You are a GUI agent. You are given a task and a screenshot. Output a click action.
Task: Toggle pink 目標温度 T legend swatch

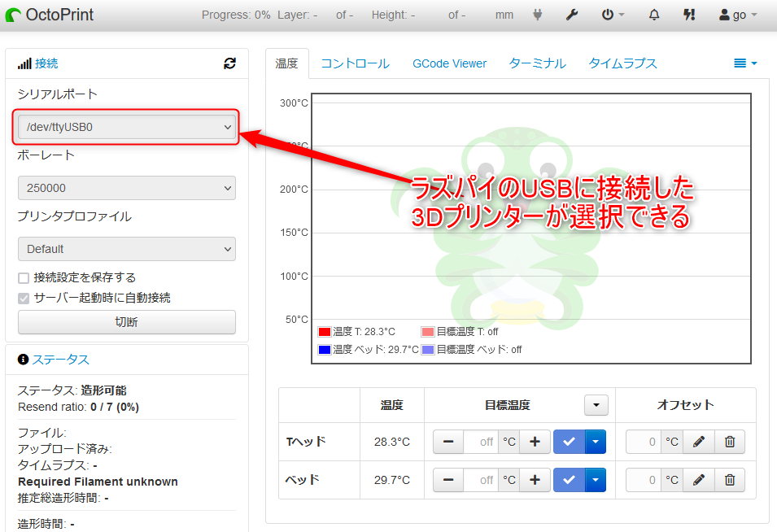428,332
